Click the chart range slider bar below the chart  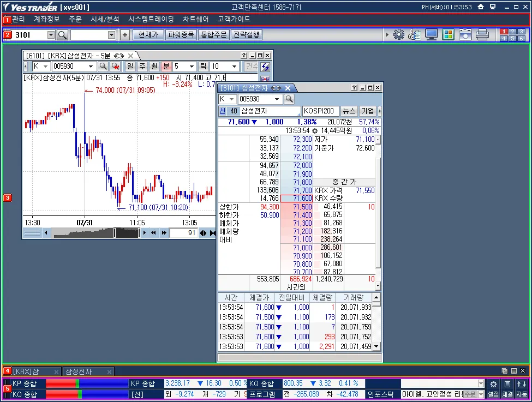tap(96, 233)
